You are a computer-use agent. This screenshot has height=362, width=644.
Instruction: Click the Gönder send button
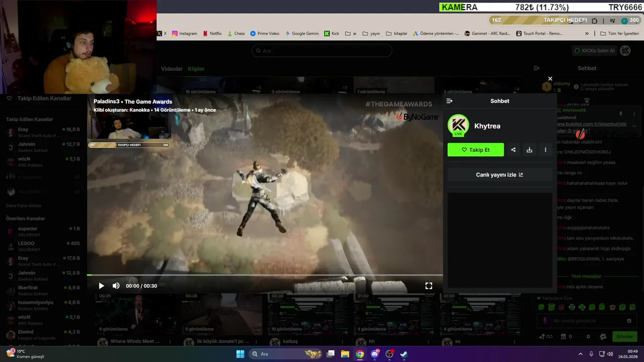point(624,336)
